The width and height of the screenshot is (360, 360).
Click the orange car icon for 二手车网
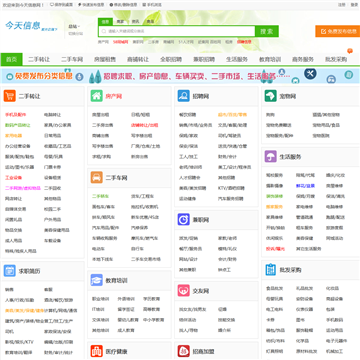click(97, 177)
